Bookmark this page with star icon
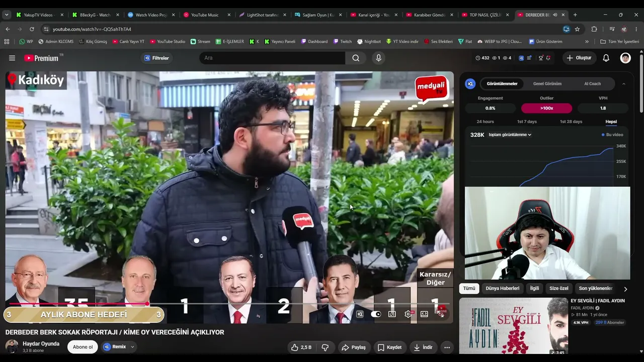644x362 pixels. pyautogui.click(x=577, y=29)
